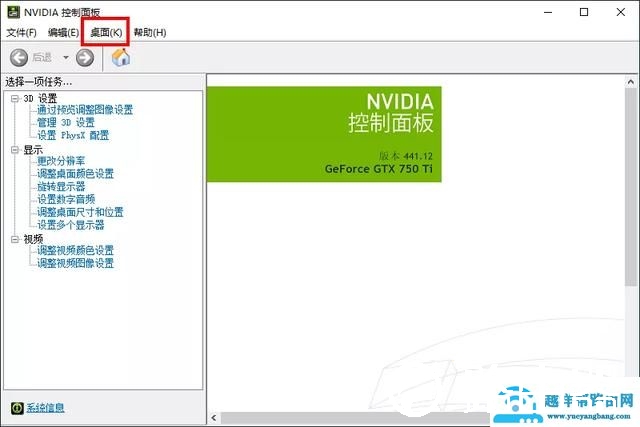The image size is (640, 427).
Task: Minimize the NVIDIA control panel window
Action: (548, 12)
